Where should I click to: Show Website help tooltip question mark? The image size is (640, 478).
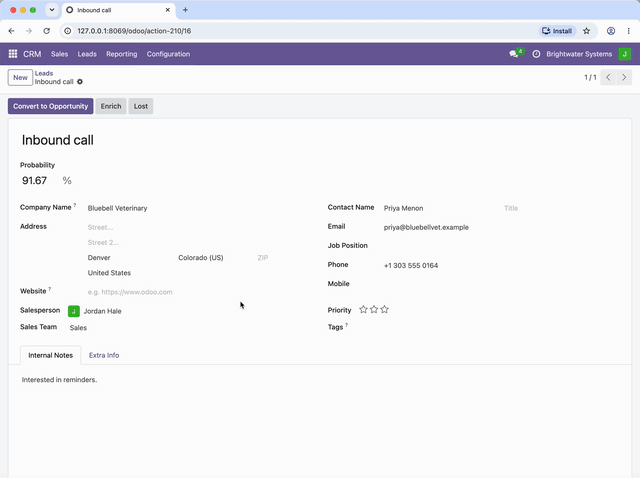pos(50,289)
